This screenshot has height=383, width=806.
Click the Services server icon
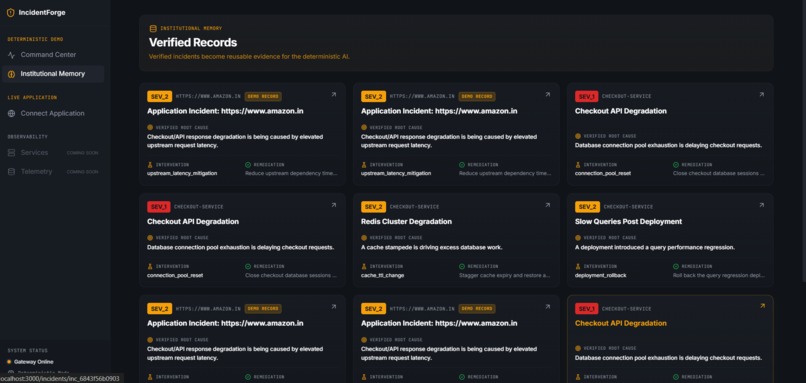(x=11, y=153)
